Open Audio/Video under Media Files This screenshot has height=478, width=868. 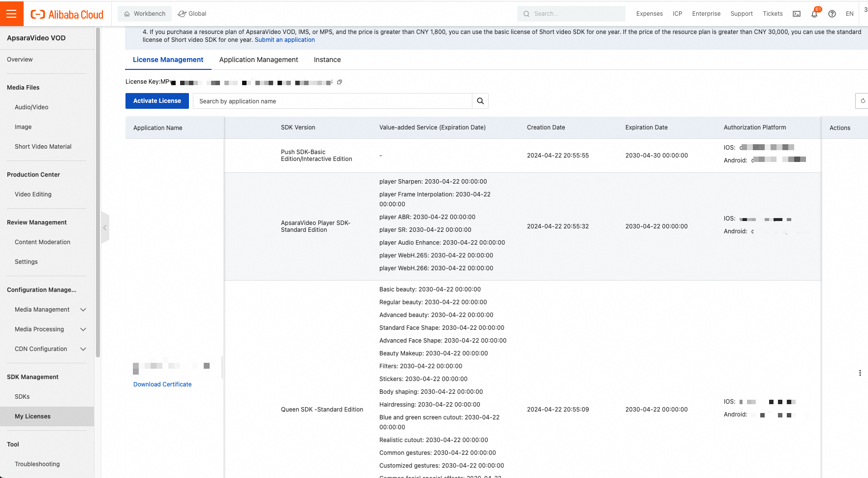coord(31,107)
